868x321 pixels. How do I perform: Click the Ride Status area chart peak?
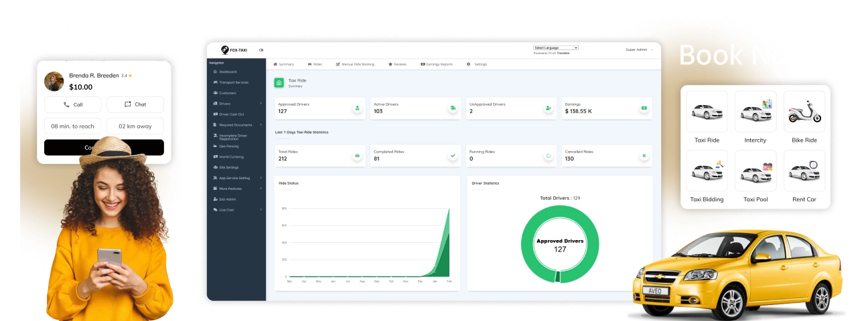(448, 210)
